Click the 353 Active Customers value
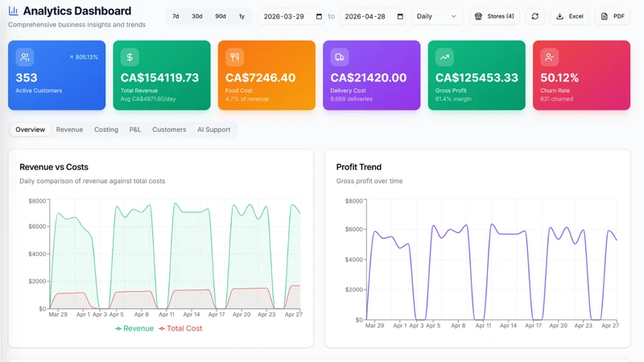The width and height of the screenshot is (644, 362). (27, 77)
